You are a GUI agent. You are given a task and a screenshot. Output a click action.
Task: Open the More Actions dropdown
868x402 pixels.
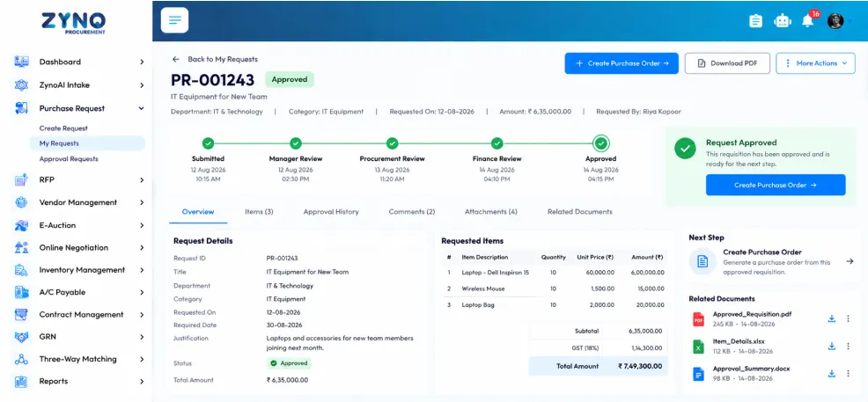[x=816, y=63]
